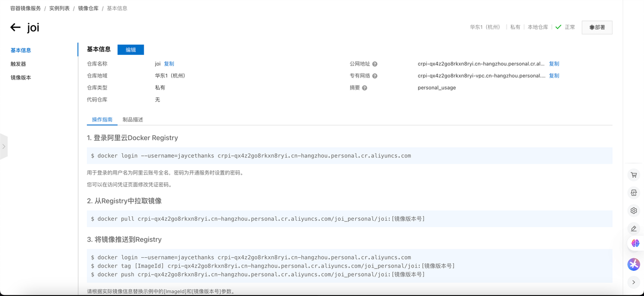This screenshot has height=296, width=644.
Task: Click the purple star assistant icon
Action: pyautogui.click(x=634, y=264)
